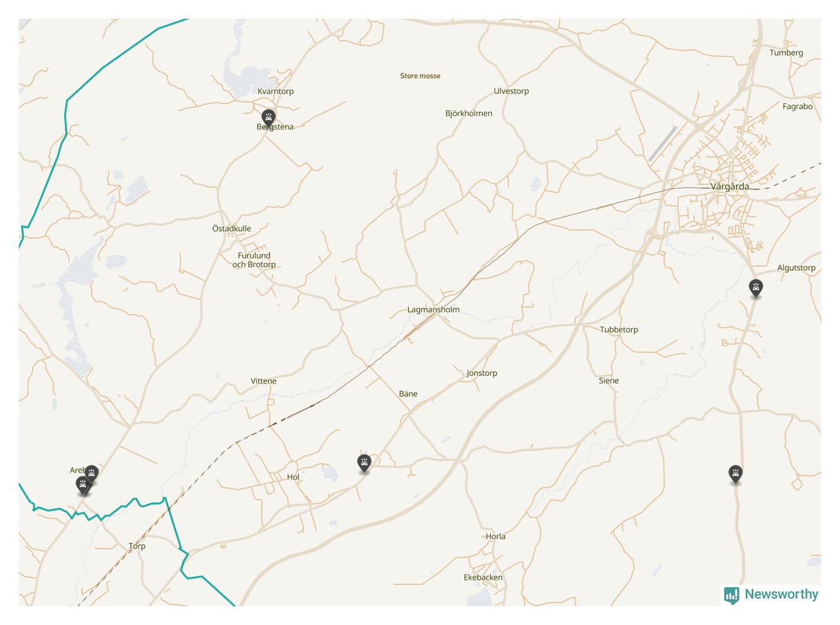Click the Tubbetorp place label
Image resolution: width=840 pixels, height=625 pixels.
[x=619, y=330]
